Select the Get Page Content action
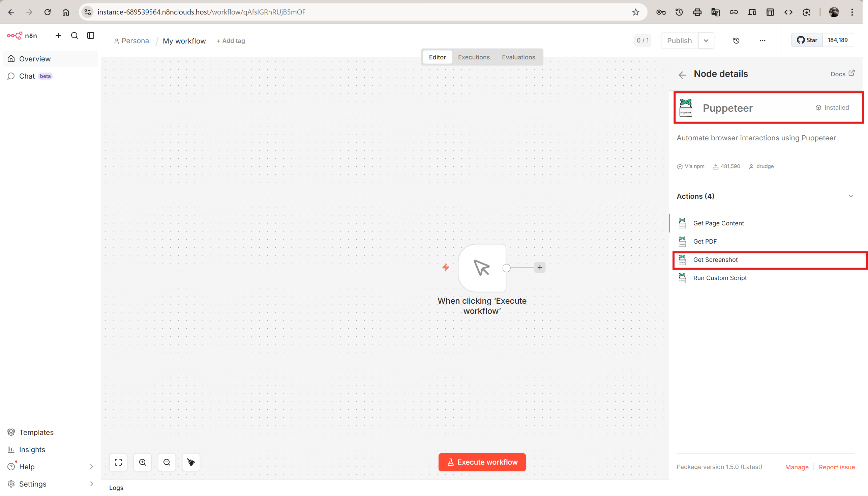 click(x=766, y=223)
